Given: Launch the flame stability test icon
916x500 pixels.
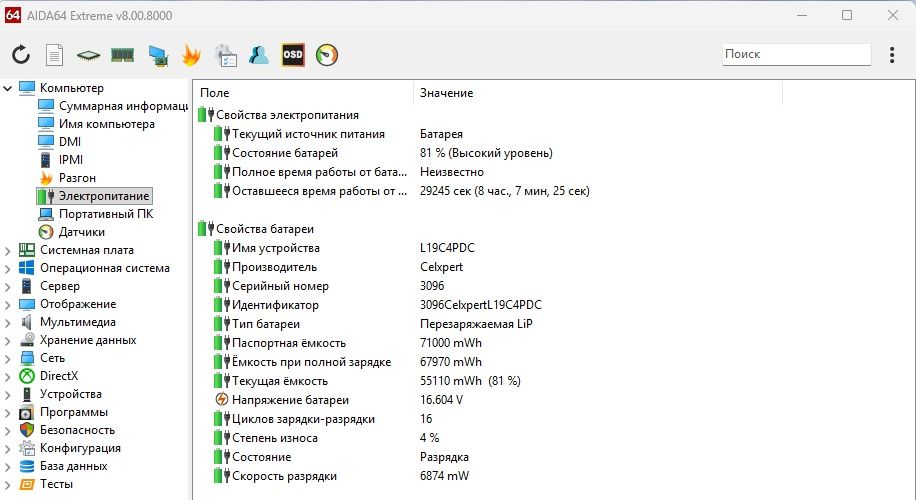Looking at the screenshot, I should tap(191, 55).
